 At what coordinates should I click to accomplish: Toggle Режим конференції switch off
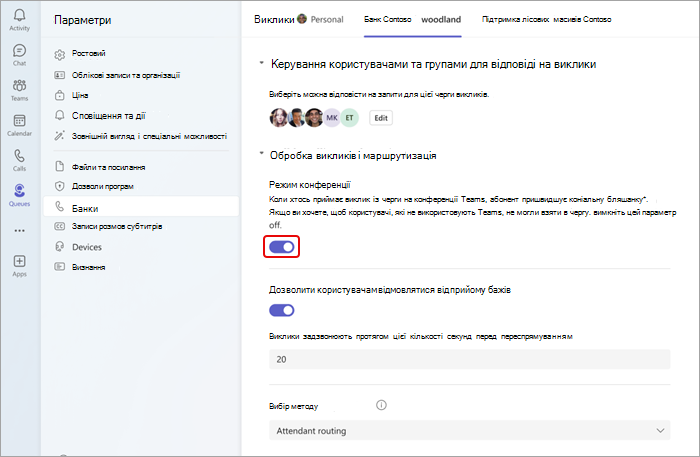282,247
